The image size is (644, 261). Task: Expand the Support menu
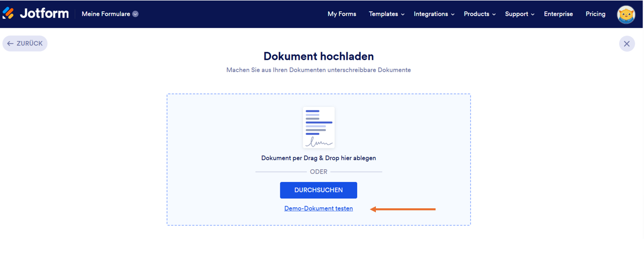coord(520,14)
